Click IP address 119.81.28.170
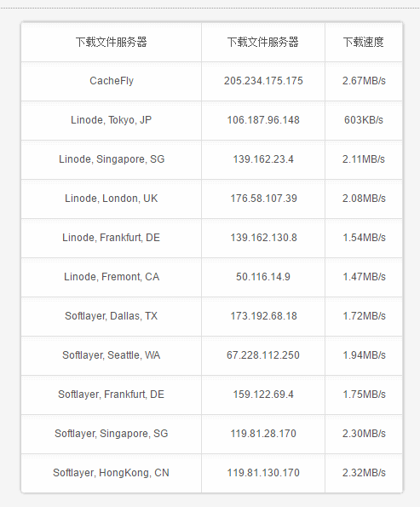The width and height of the screenshot is (420, 507). [263, 434]
